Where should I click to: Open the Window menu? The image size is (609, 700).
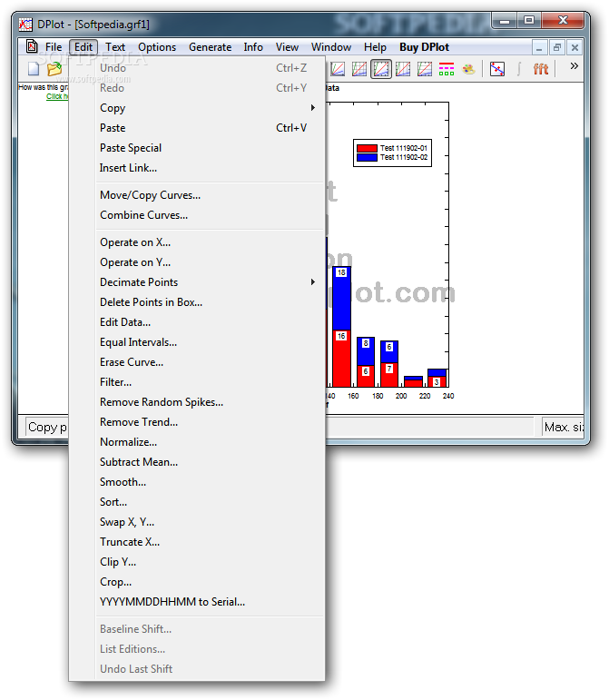[x=331, y=47]
